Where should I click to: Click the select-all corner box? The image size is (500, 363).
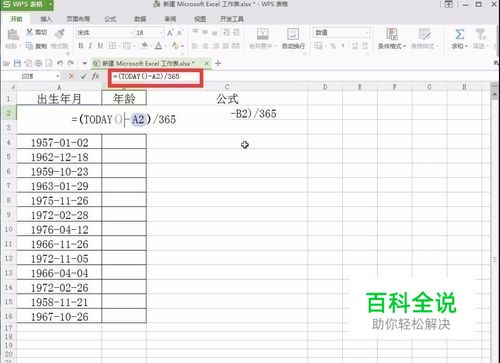(9, 87)
